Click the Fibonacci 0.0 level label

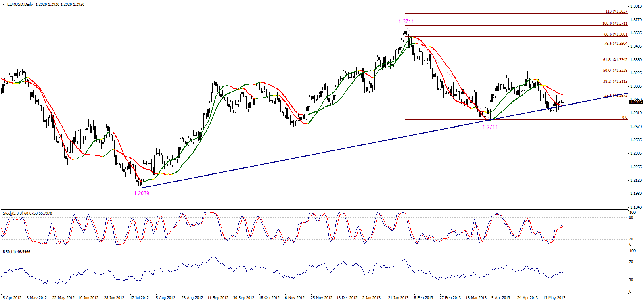(x=625, y=117)
